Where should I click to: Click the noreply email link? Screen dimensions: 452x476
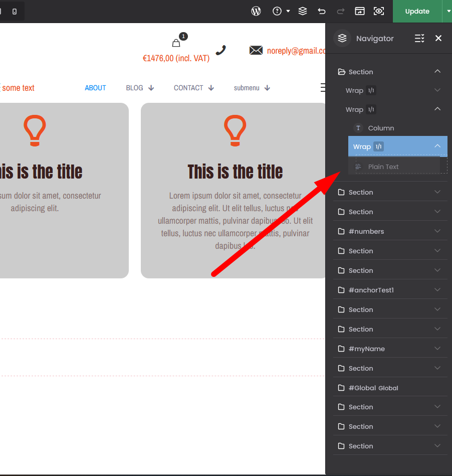[296, 51]
